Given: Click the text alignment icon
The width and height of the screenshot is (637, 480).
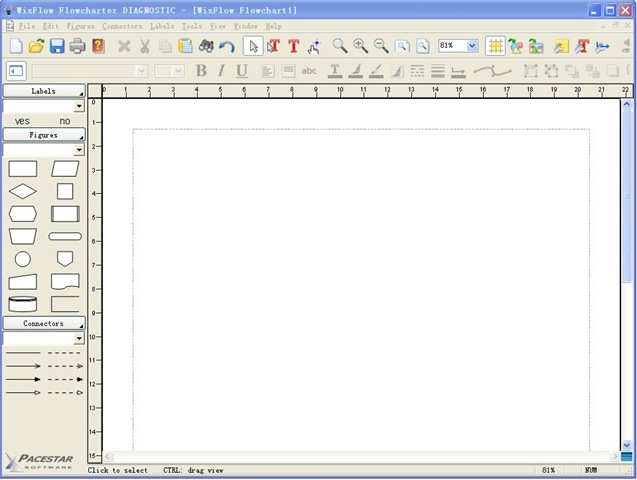Looking at the screenshot, I should point(267,71).
